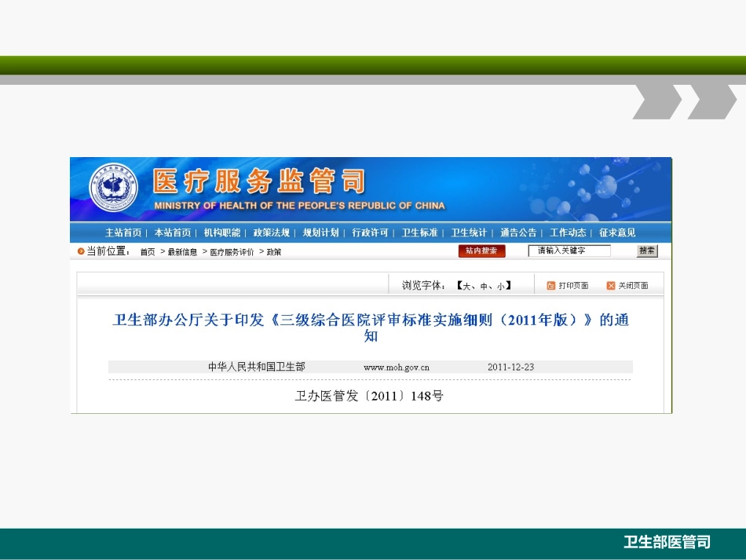Select 通告公告 in the nav bar

click(x=518, y=232)
